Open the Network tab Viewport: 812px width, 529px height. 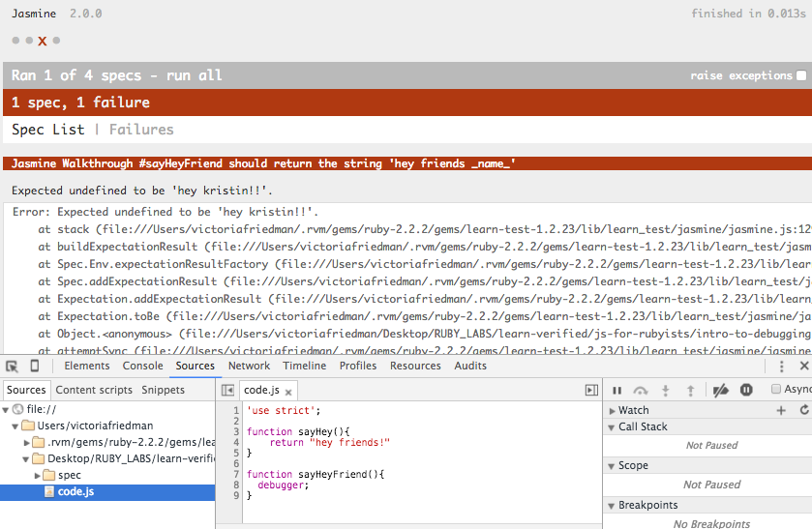point(249,366)
